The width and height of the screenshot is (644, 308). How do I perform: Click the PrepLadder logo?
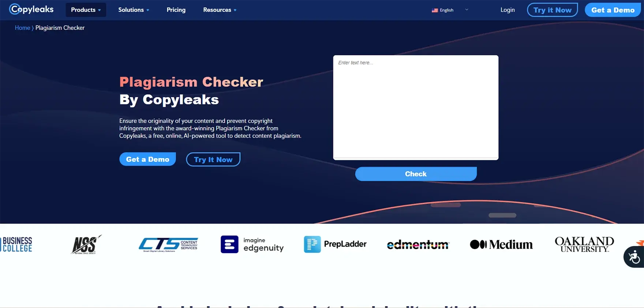click(335, 244)
